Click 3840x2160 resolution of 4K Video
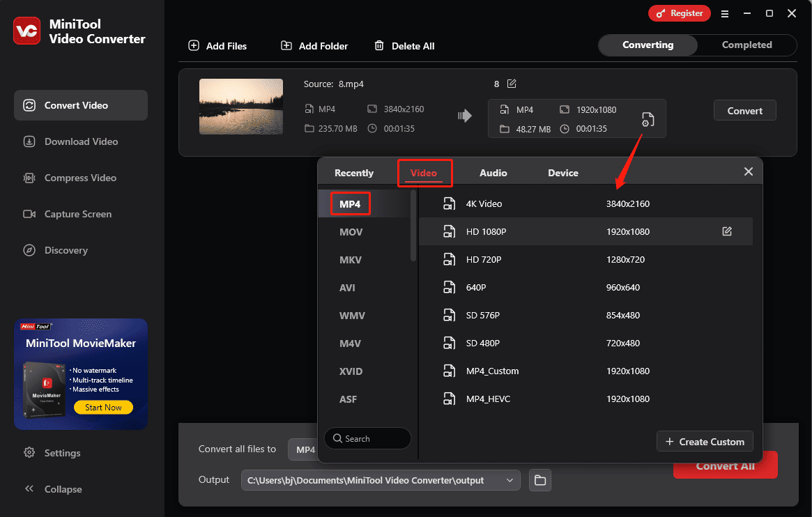 [x=627, y=204]
